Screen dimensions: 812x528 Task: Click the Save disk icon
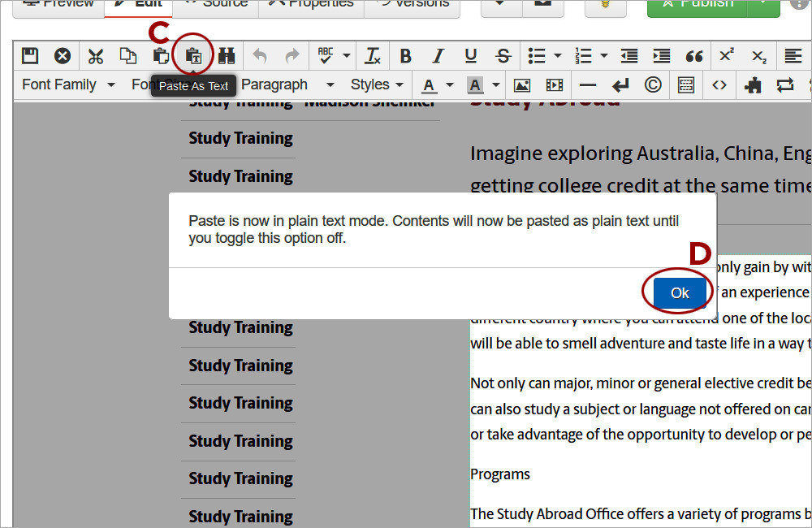tap(29, 55)
